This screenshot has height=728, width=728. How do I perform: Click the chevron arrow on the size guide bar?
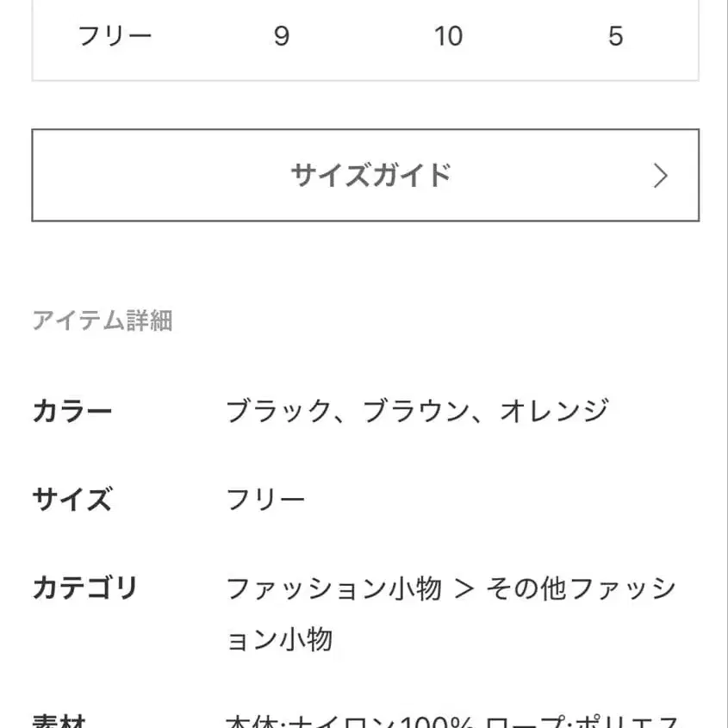tap(661, 175)
